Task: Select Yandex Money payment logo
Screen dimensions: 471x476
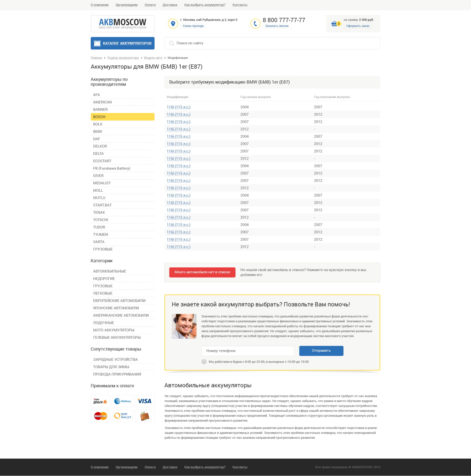Action: coord(100,401)
